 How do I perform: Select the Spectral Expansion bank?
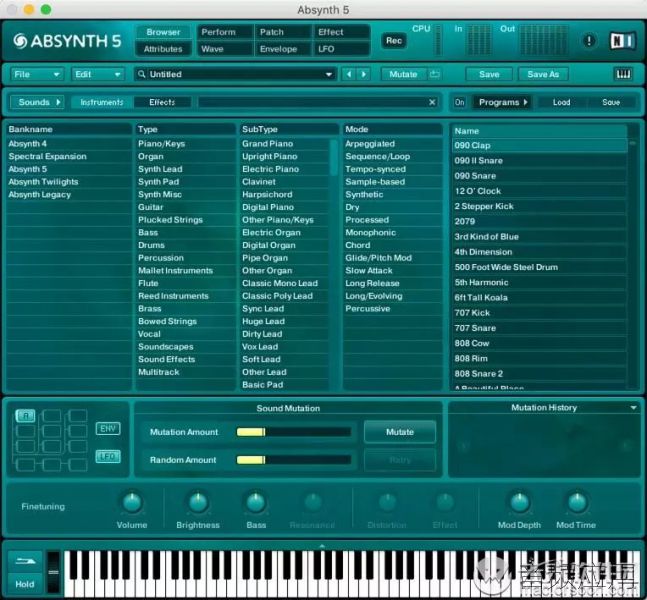pyautogui.click(x=68, y=156)
